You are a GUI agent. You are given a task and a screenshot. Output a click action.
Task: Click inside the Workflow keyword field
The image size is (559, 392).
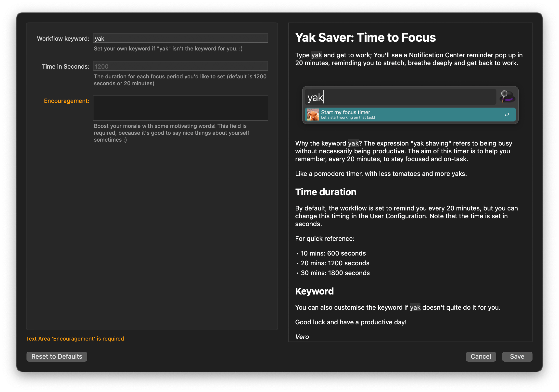point(180,38)
